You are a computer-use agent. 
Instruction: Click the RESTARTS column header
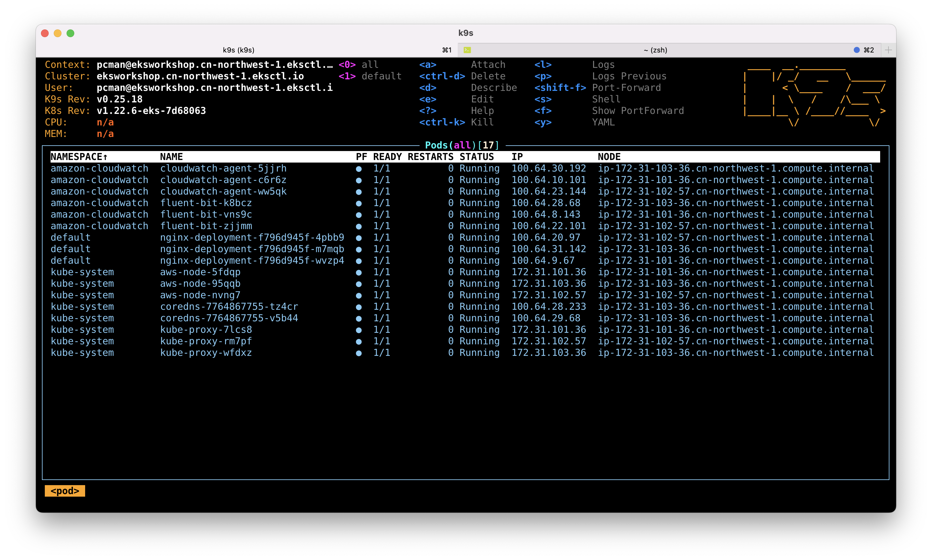click(430, 156)
